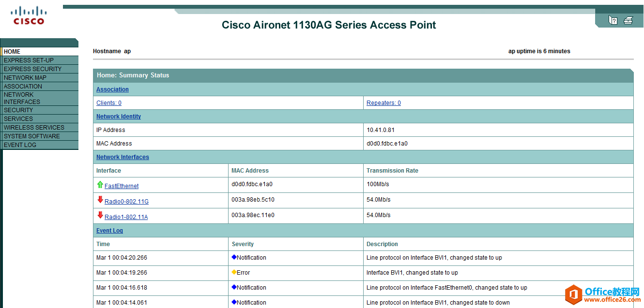Click red down arrow beside Radio0-802.11G
This screenshot has width=644, height=308.
point(100,200)
